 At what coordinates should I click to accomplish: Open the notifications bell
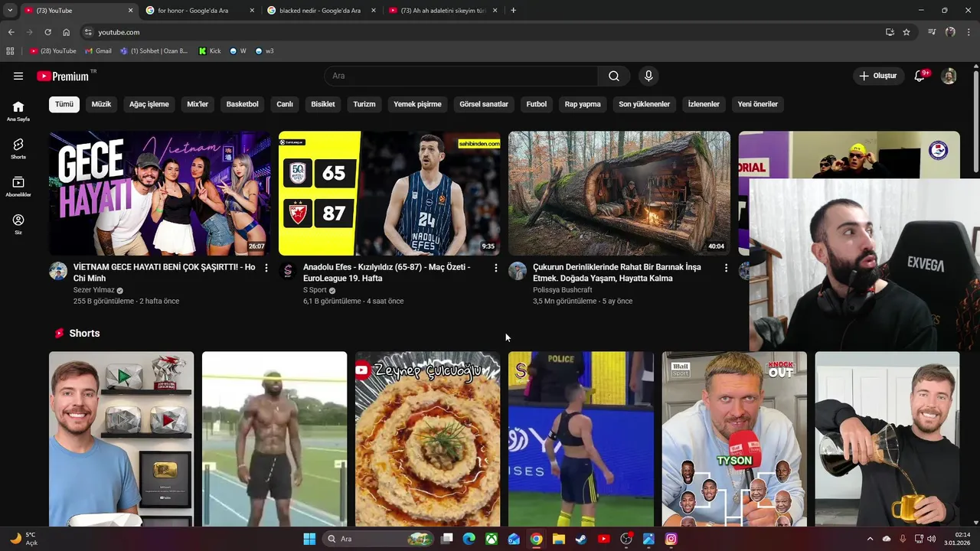click(920, 76)
